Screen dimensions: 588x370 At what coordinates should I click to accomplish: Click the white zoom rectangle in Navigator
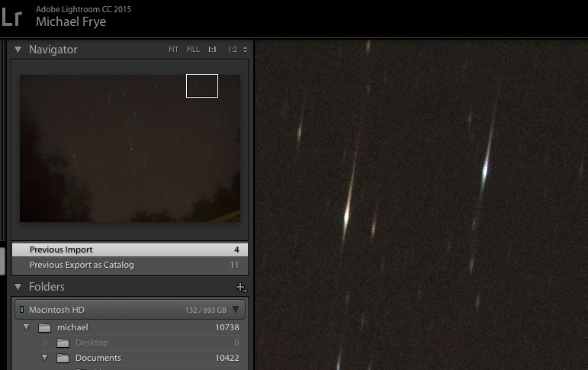coord(202,85)
